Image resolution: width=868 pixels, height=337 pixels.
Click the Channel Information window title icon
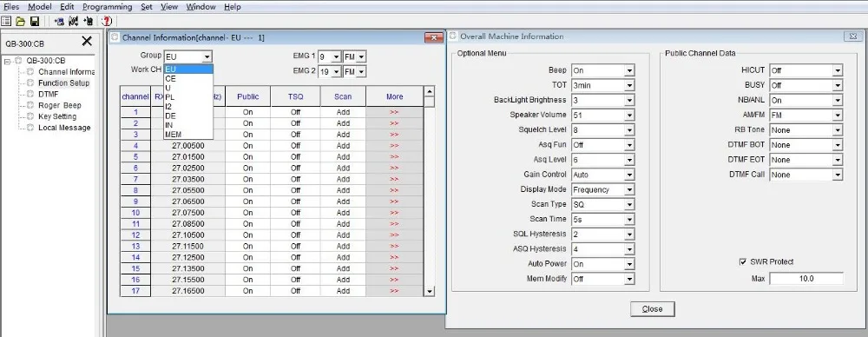pyautogui.click(x=115, y=37)
